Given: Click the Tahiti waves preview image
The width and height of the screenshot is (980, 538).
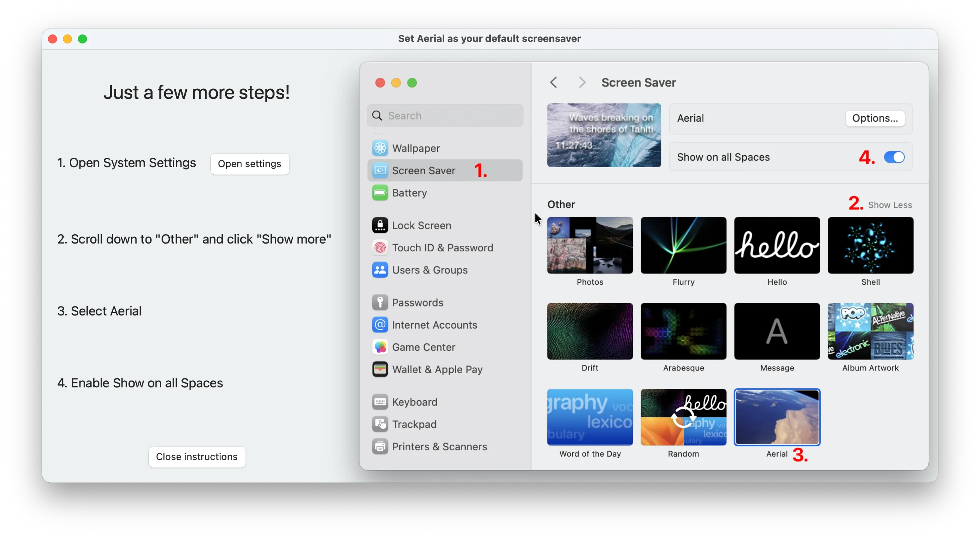Looking at the screenshot, I should (604, 135).
